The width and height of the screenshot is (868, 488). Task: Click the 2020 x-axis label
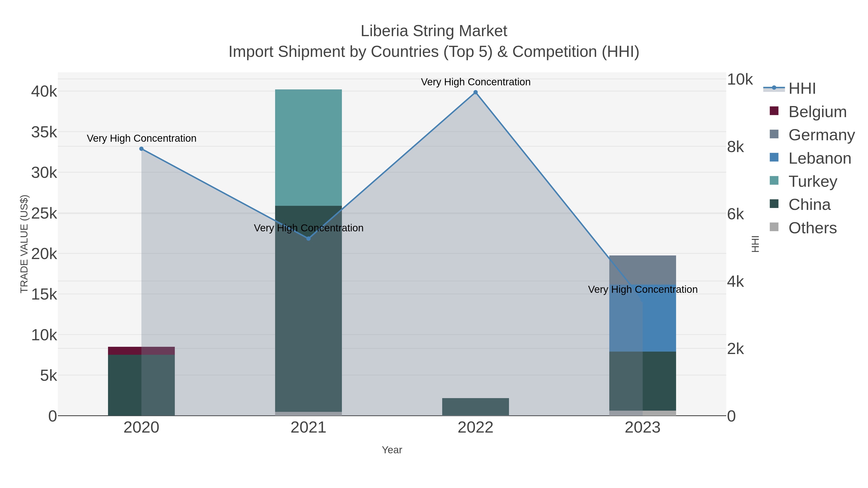pos(142,428)
